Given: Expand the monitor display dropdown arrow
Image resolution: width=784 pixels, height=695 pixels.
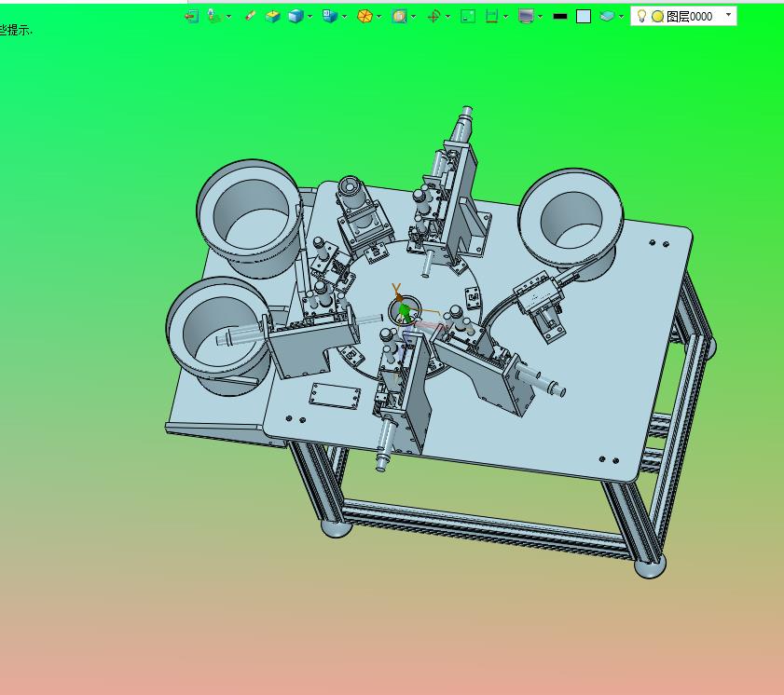Looking at the screenshot, I should click(541, 17).
